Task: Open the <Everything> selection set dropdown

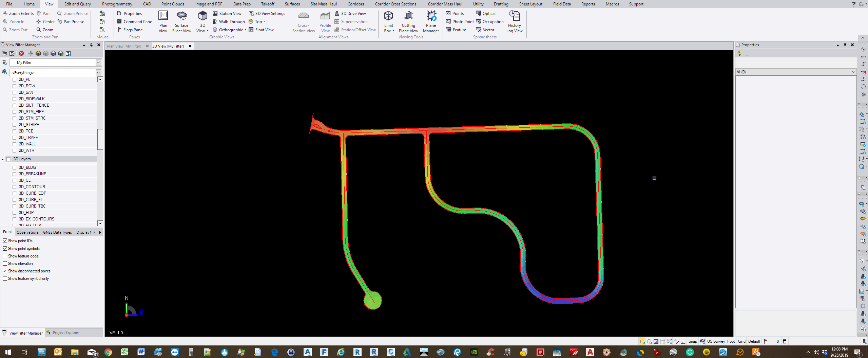Action: (98, 73)
